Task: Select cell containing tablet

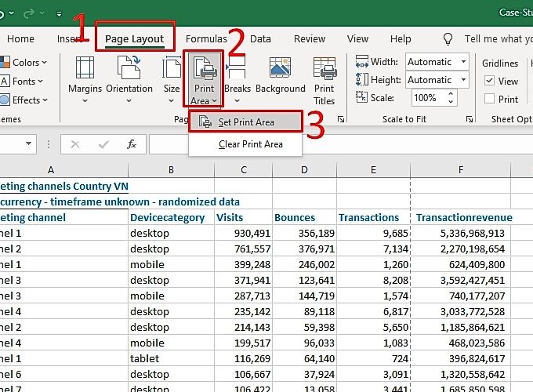Action: point(172,358)
